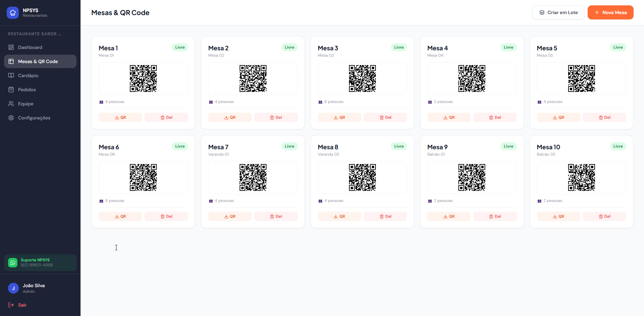644x316 pixels.
Task: Click the NPSYS chef hat logo icon
Action: [13, 13]
